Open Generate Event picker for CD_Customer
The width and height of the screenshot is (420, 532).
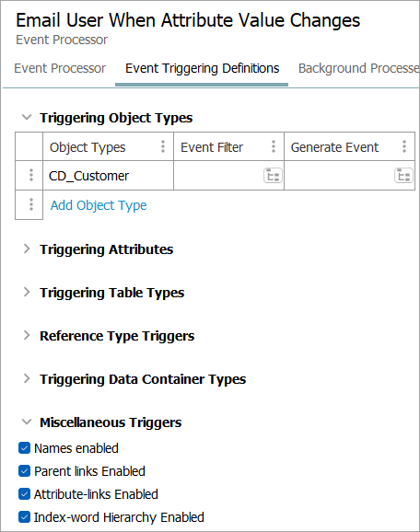[403, 176]
